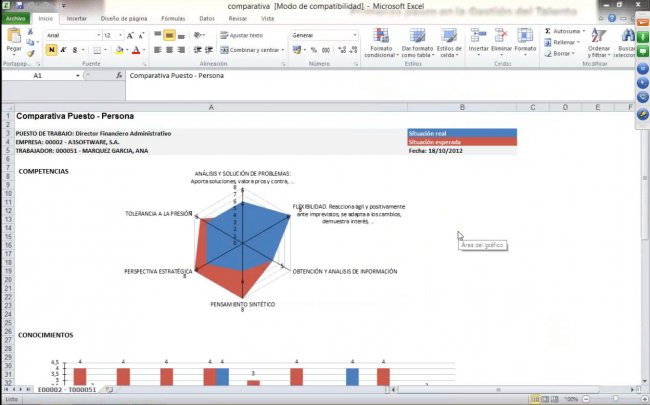Align text to top of cell
The image size is (650, 405).
coord(158,35)
